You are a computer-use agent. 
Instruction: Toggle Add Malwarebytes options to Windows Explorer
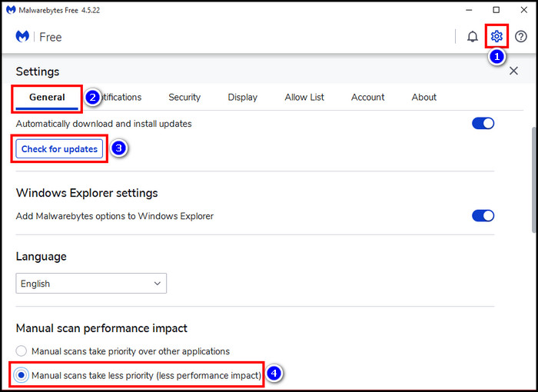[483, 216]
